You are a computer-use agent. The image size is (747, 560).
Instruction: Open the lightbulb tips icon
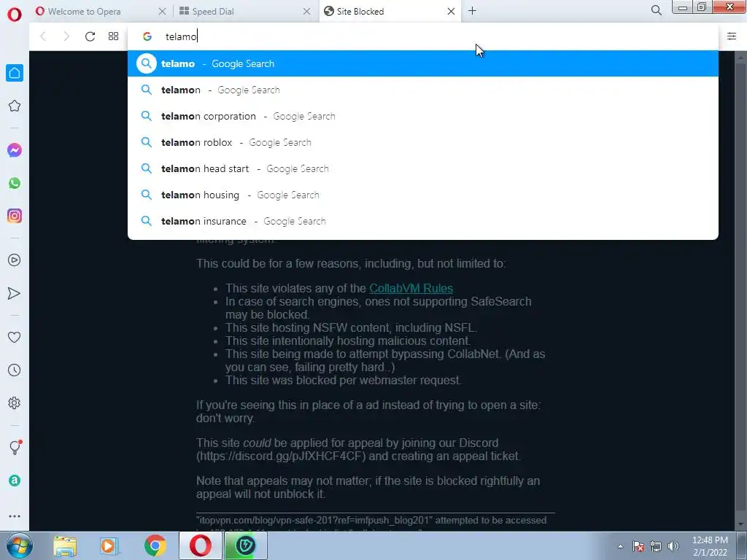tap(15, 447)
